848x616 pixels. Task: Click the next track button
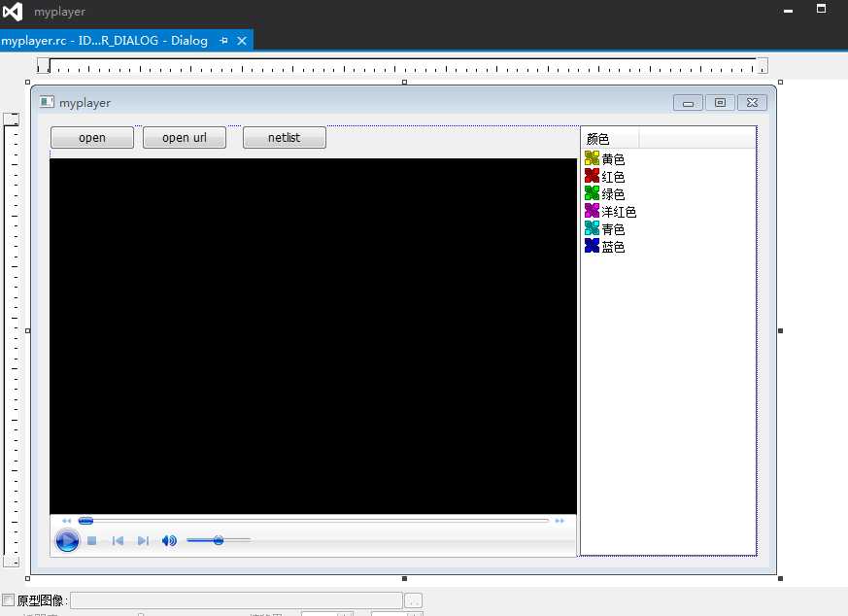(143, 540)
